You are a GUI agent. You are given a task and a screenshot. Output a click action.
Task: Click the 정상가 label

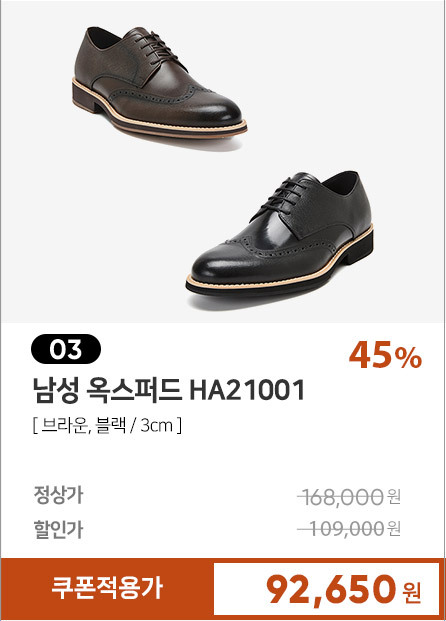(58, 494)
